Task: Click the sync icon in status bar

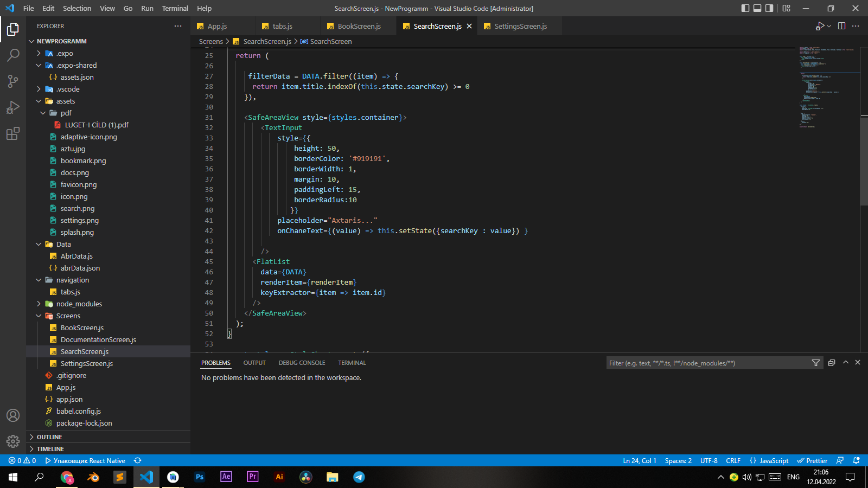Action: (x=138, y=460)
